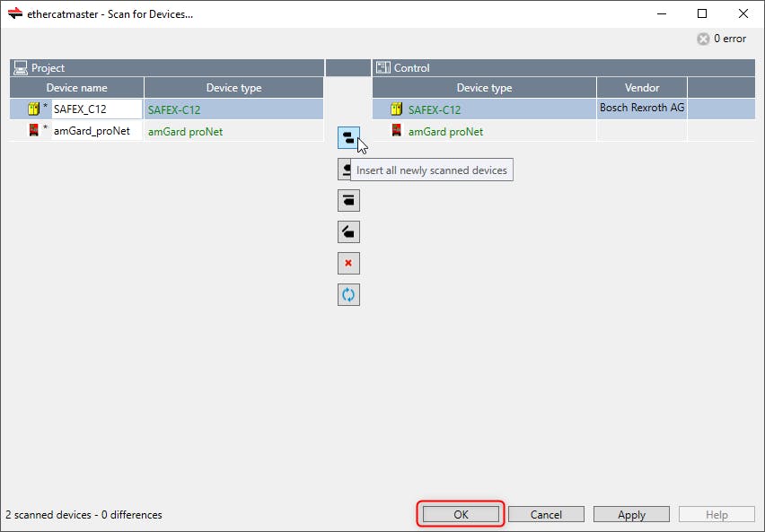
Task: Select amGard proNet text in Control table
Action: pyautogui.click(x=445, y=132)
